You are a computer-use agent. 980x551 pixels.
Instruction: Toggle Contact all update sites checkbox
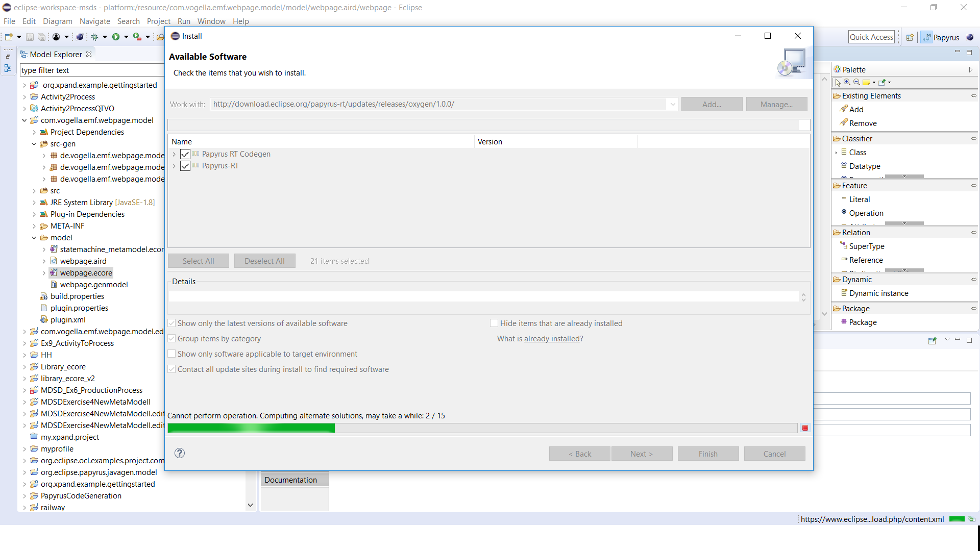(172, 369)
